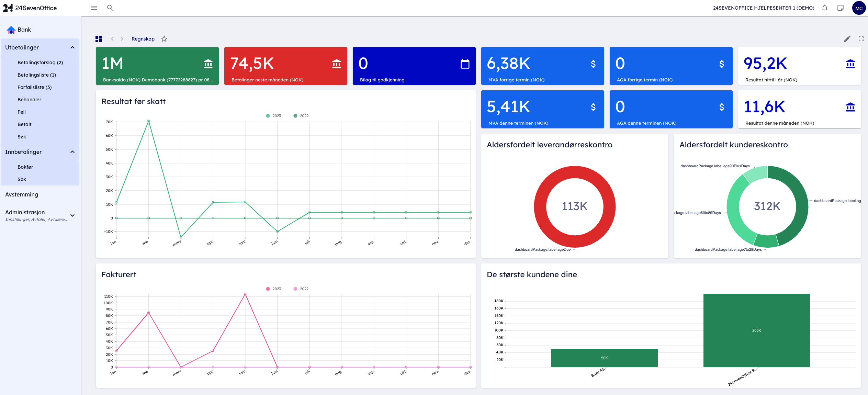Screen dimensions: 868x395
Task: Click the search magnifier icon
Action: click(x=110, y=8)
